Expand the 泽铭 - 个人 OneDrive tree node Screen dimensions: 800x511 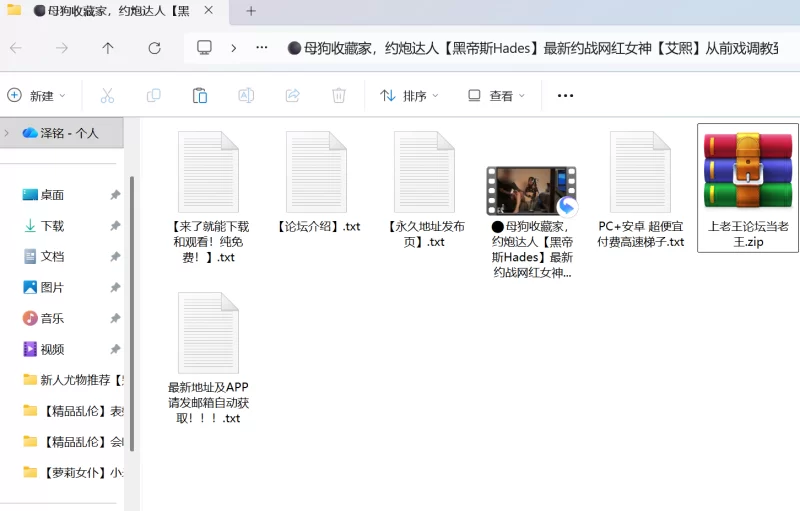tap(8, 133)
